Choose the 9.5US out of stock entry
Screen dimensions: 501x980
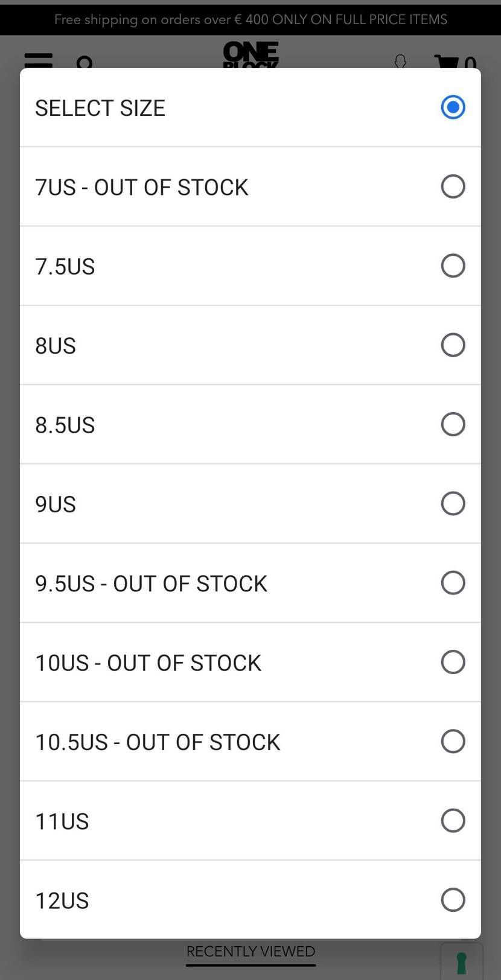tap(453, 583)
